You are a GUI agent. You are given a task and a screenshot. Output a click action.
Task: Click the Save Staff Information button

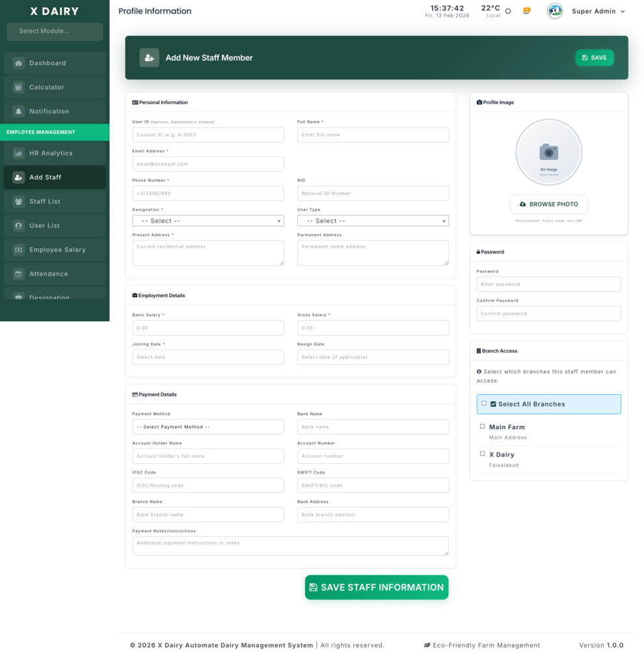click(376, 587)
